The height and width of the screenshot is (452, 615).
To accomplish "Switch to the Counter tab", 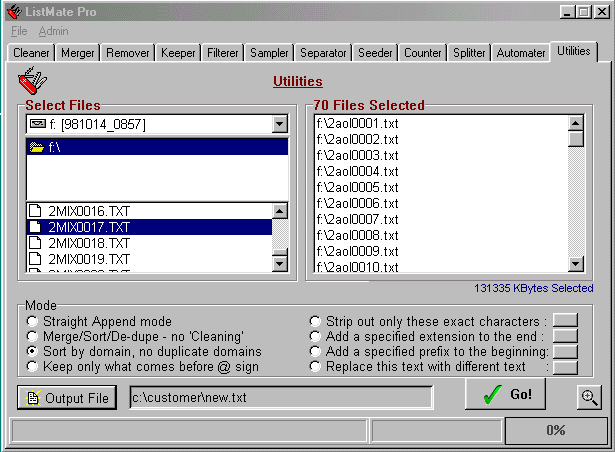I will [x=422, y=53].
